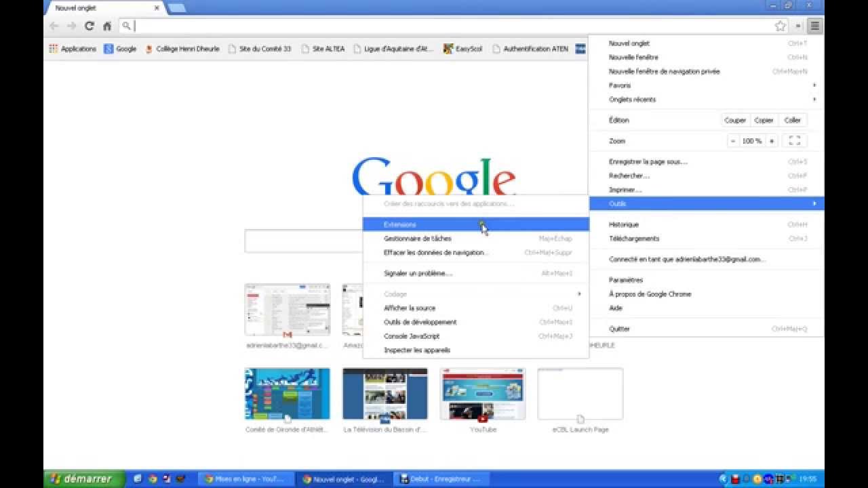Open Historique from the menu
868x488 pixels.
pos(706,224)
